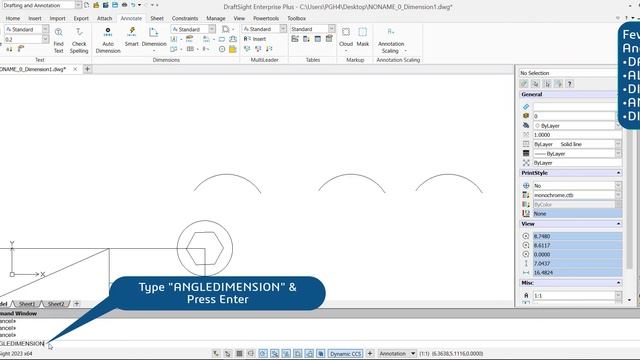
Task: Open the Manage ribbon tab
Action: coord(216,18)
